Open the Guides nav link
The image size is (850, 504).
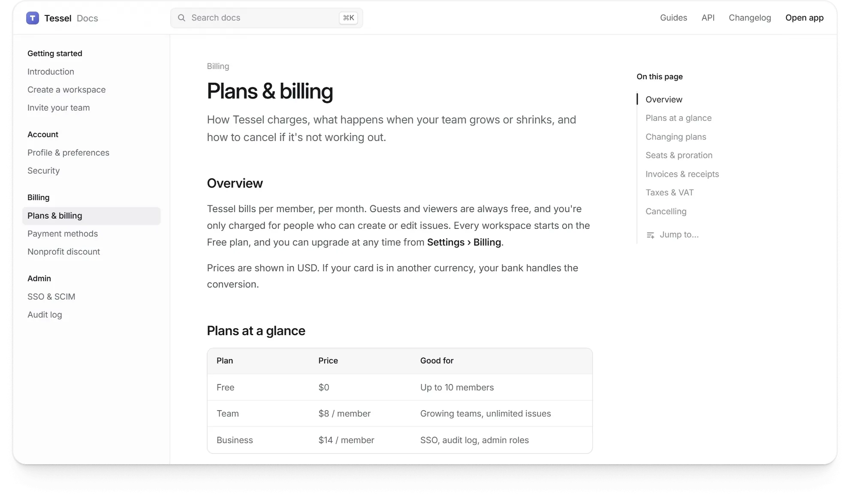pos(673,18)
